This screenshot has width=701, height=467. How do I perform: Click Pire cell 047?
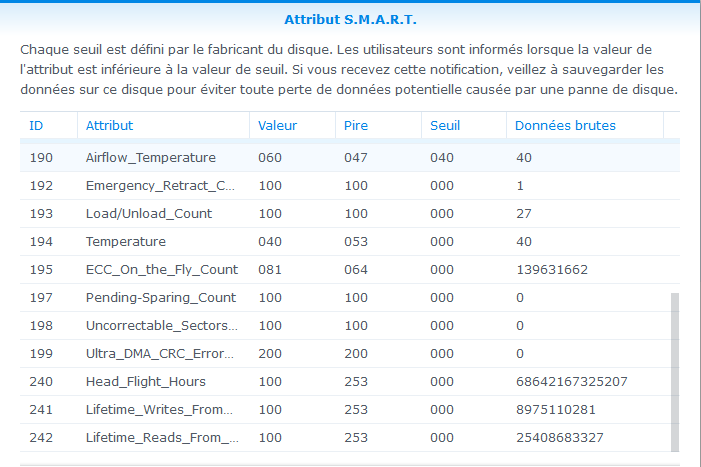click(x=356, y=158)
